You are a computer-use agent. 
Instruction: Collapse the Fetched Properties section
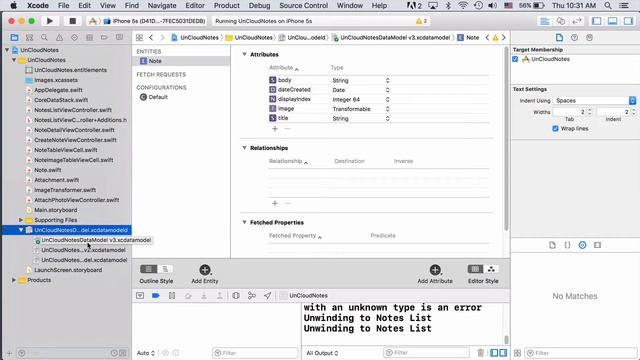(244, 222)
